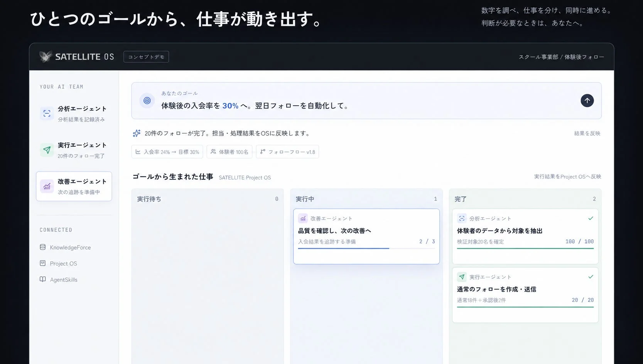
Task: Open the Project OS connection
Action: click(x=59, y=263)
